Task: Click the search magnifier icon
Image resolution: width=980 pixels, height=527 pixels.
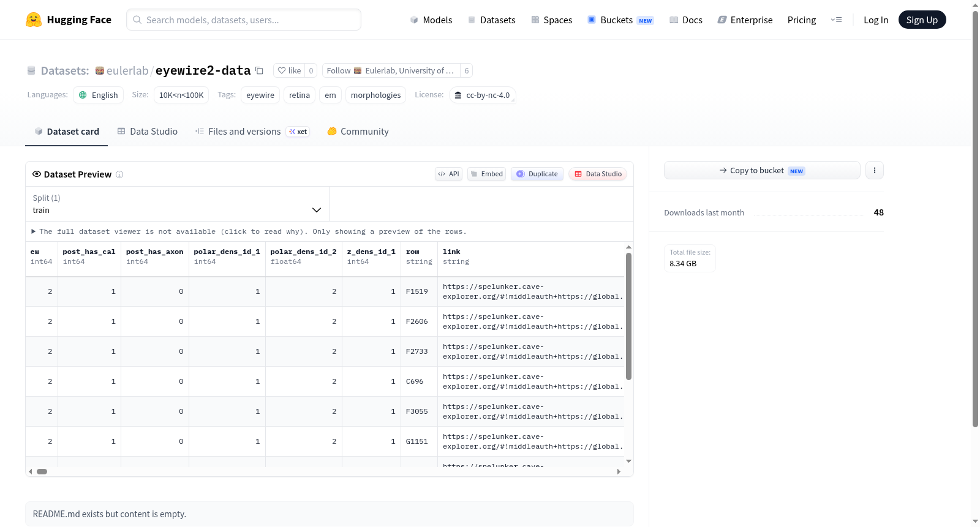Action: tap(137, 20)
